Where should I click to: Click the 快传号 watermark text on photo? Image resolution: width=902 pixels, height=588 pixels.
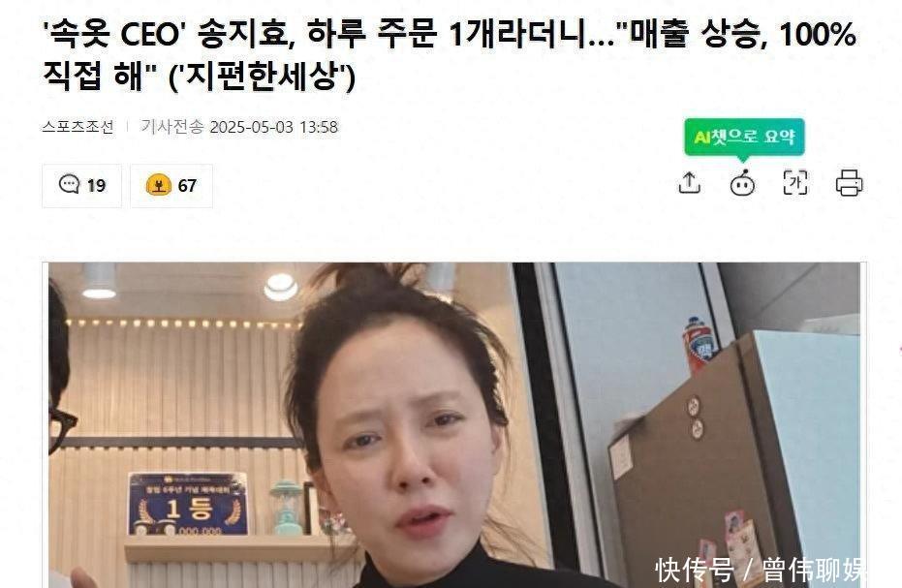[x=695, y=570]
